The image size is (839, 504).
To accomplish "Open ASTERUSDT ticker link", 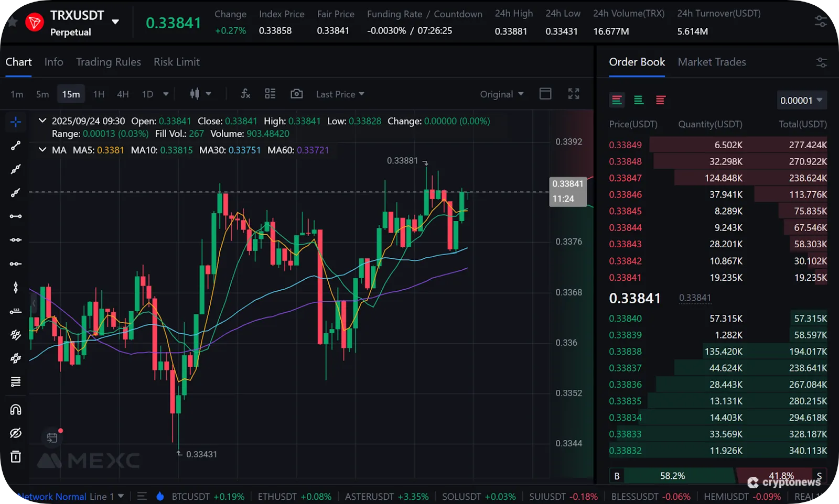I will pos(387,496).
